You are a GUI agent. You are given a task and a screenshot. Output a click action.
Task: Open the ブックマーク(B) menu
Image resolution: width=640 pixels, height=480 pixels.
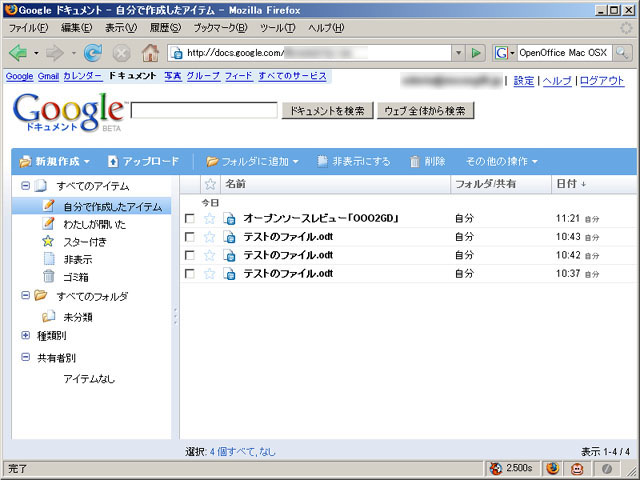click(220, 28)
